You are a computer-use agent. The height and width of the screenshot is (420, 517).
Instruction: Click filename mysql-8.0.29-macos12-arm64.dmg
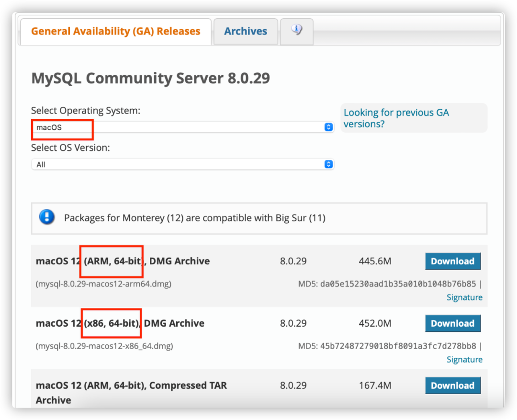coord(103,284)
